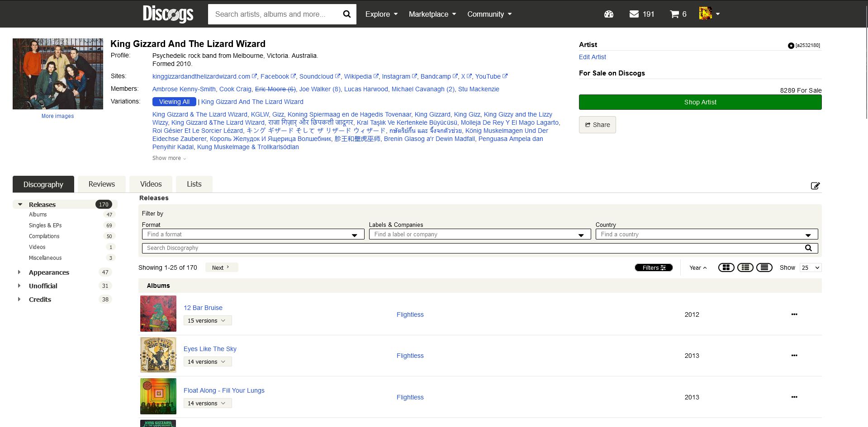
Task: Expand the Unofficial section
Action: coord(19,286)
